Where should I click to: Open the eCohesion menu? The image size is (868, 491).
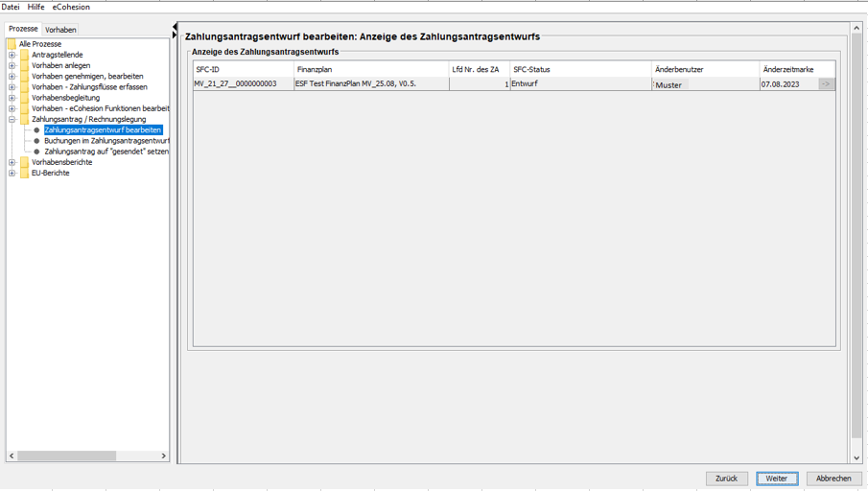(x=71, y=7)
